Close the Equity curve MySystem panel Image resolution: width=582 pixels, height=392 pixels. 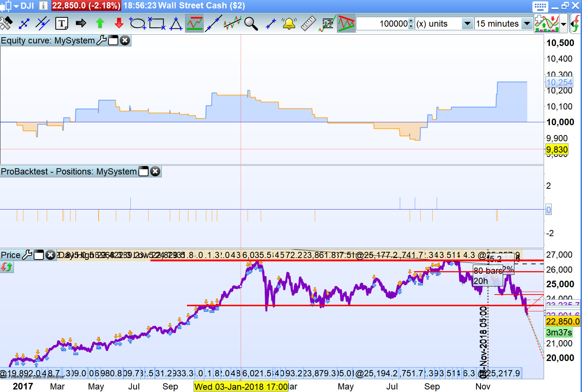pyautogui.click(x=125, y=40)
